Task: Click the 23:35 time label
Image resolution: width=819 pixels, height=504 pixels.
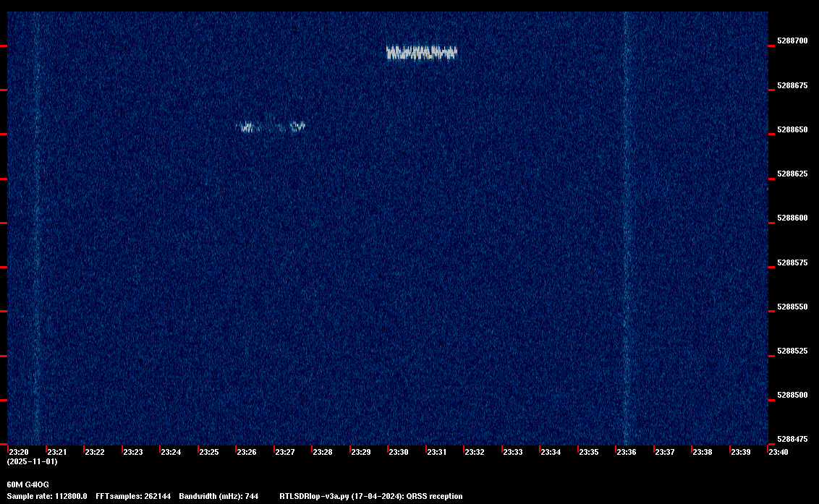Action: coord(589,452)
